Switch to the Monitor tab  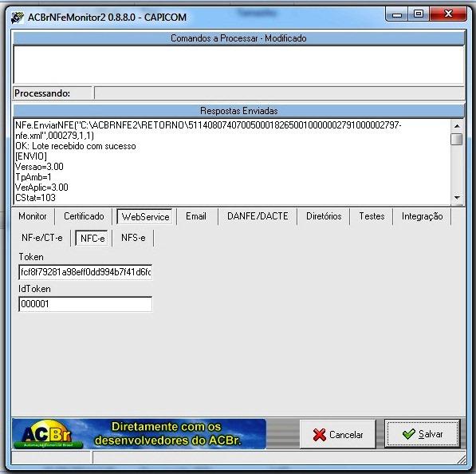tap(33, 216)
